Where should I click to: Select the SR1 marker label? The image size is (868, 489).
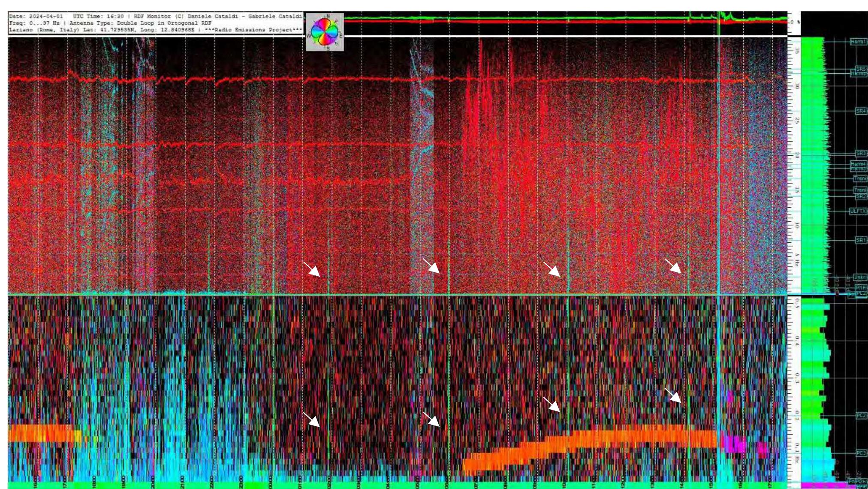click(x=861, y=240)
